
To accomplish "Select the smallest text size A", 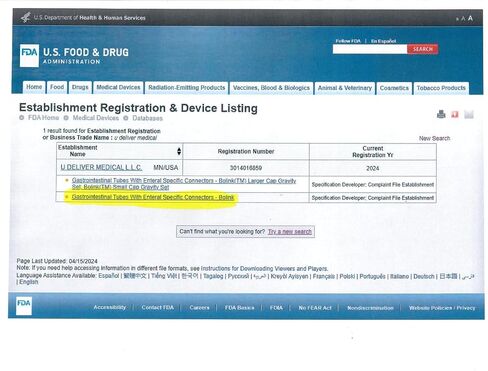I will (x=457, y=19).
